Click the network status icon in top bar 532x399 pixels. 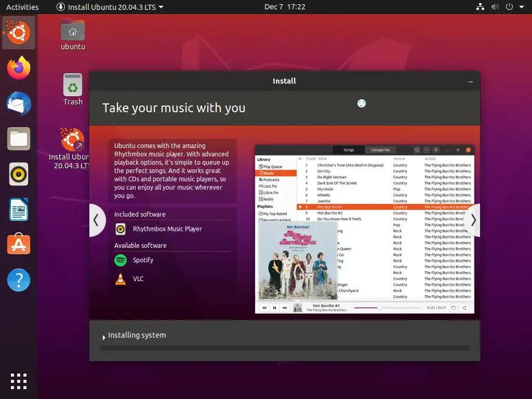click(480, 7)
